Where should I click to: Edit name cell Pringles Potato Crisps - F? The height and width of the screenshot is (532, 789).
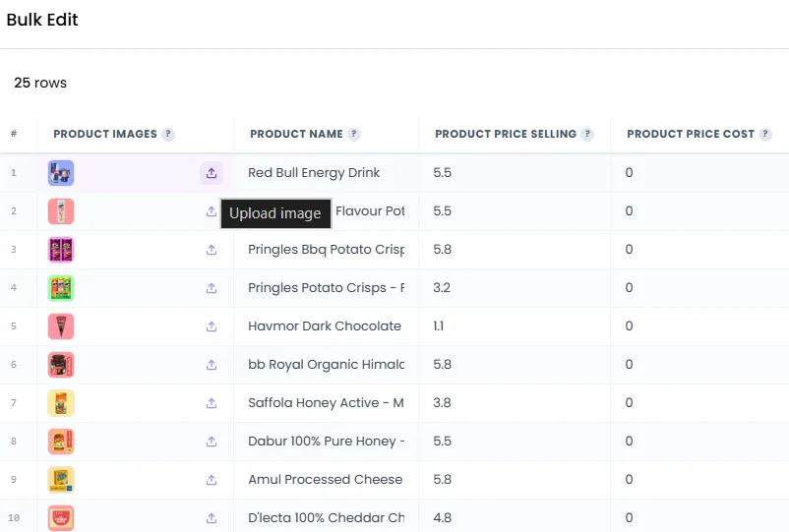coord(326,288)
